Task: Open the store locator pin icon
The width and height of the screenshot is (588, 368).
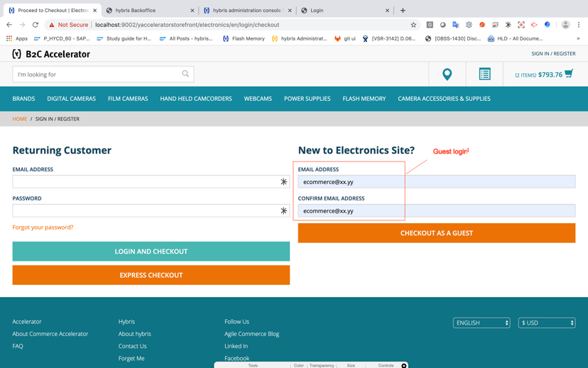Action: tap(447, 74)
